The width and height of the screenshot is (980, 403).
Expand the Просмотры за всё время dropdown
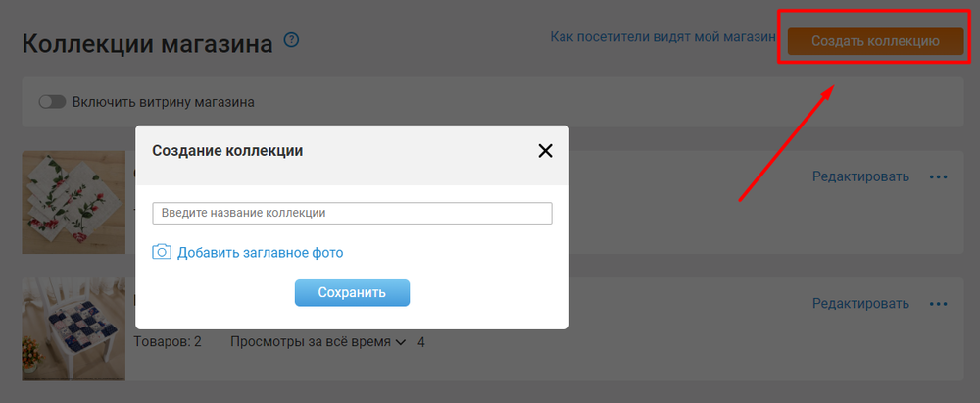tap(310, 342)
